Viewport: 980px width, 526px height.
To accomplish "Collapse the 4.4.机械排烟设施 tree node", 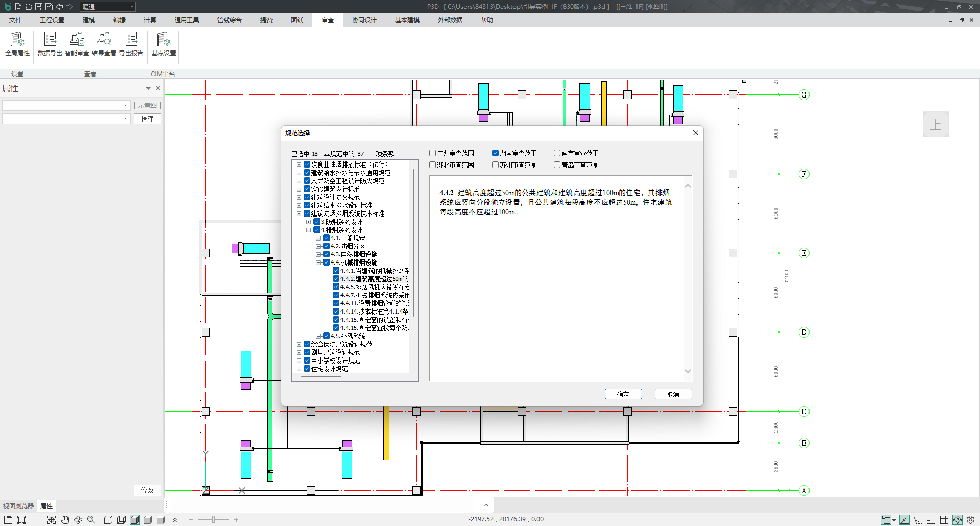I will (x=318, y=262).
